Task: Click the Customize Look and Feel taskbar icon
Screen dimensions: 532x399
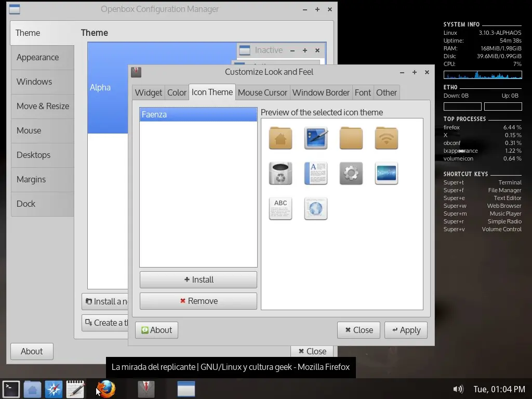Action: [146, 389]
